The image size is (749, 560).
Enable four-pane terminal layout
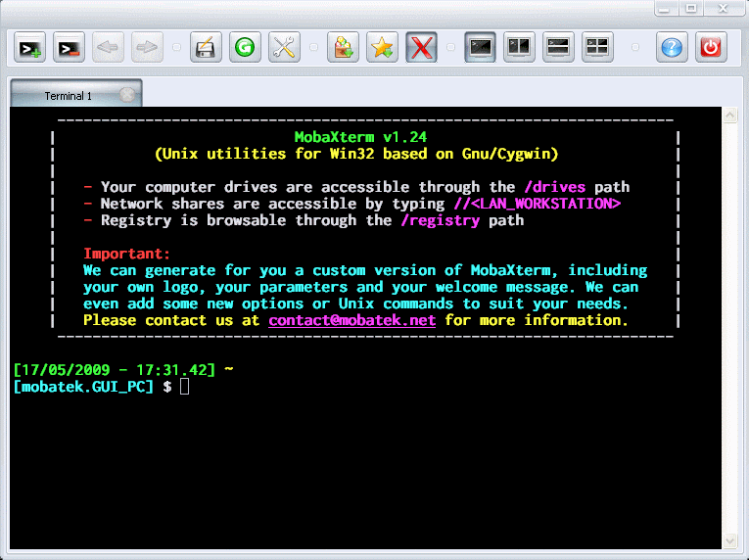596,47
